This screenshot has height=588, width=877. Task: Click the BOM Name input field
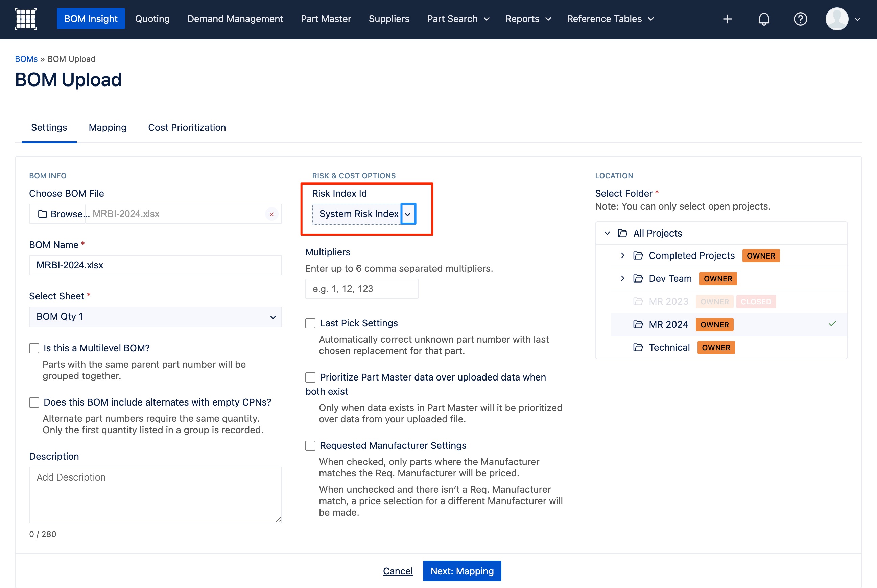pyautogui.click(x=155, y=266)
